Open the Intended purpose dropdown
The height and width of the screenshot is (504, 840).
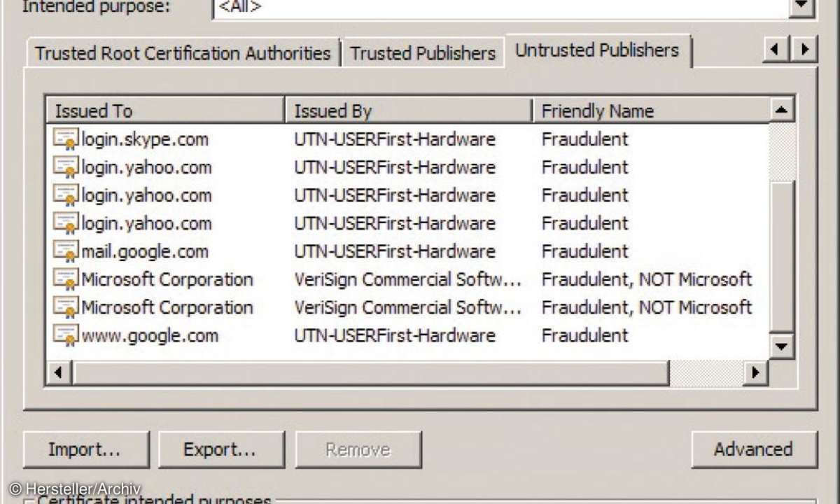click(x=802, y=8)
